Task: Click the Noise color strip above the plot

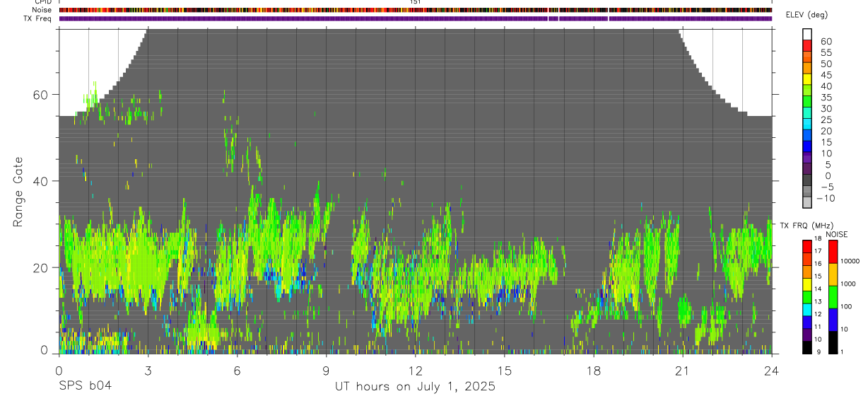Action: (415, 10)
